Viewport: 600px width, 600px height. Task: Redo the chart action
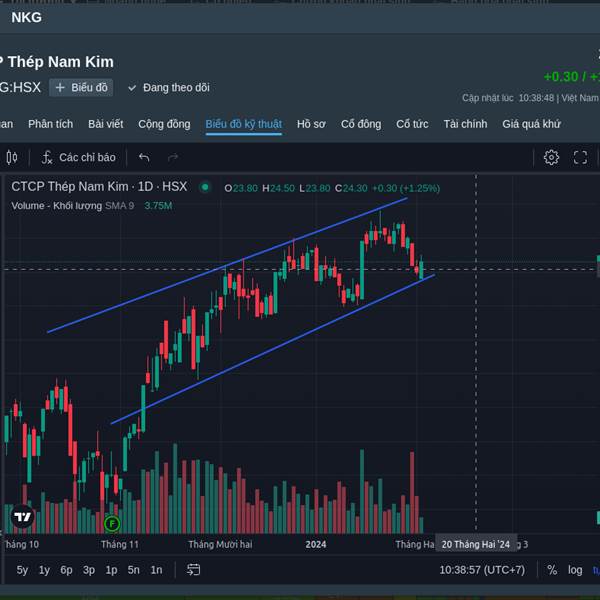[x=173, y=157]
